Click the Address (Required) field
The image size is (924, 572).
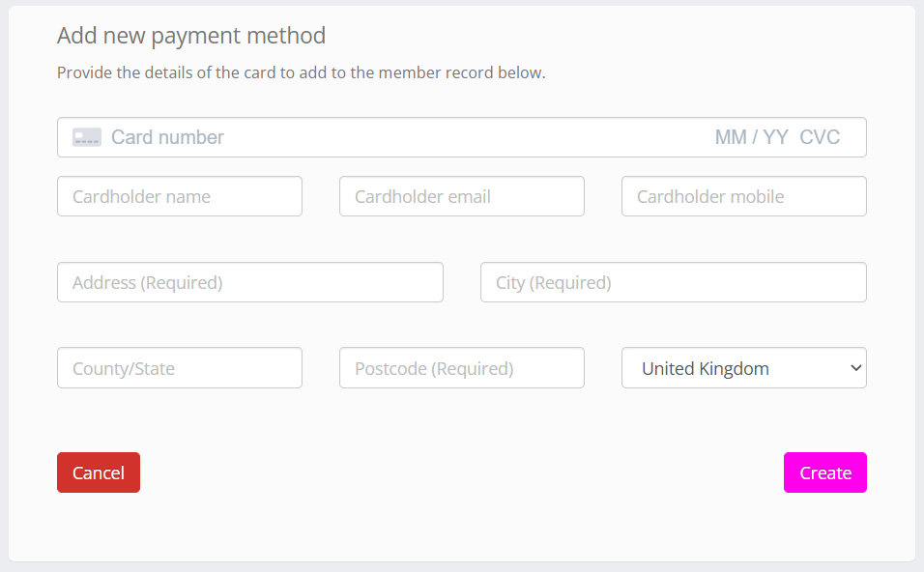[x=250, y=282]
